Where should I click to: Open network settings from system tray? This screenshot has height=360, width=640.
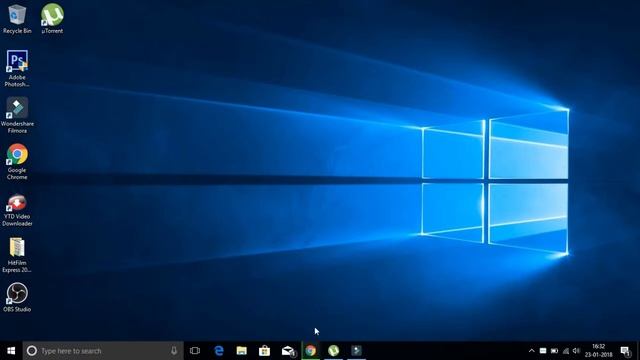coord(566,351)
